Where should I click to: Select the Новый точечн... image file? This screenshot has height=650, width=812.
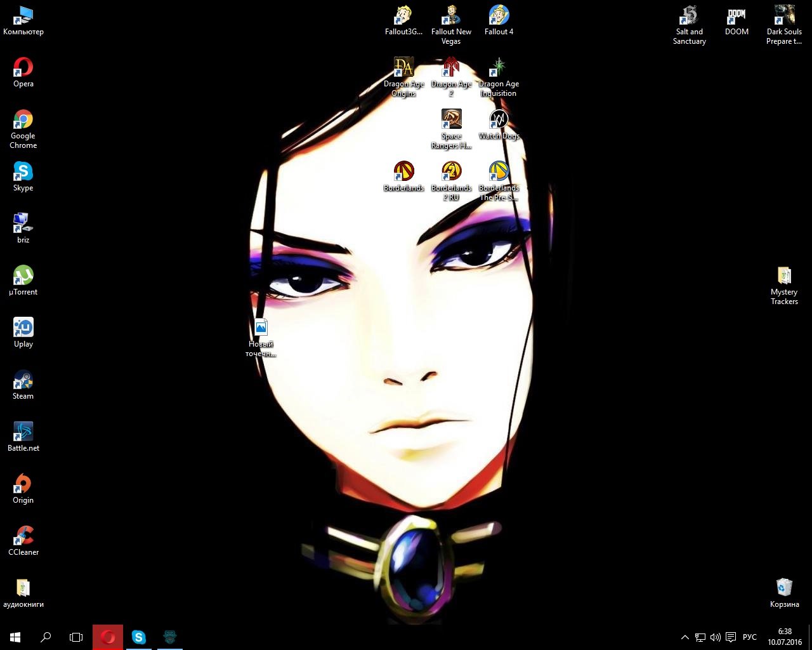261,338
